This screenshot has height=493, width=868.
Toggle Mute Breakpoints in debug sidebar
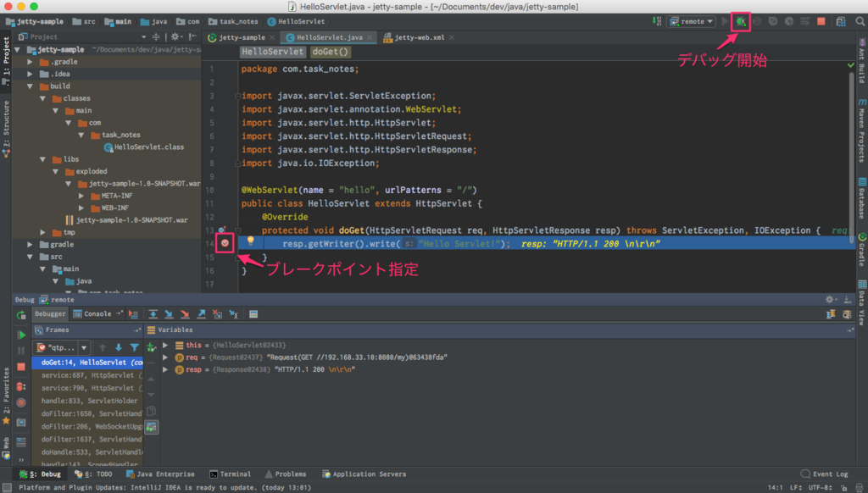[x=21, y=403]
